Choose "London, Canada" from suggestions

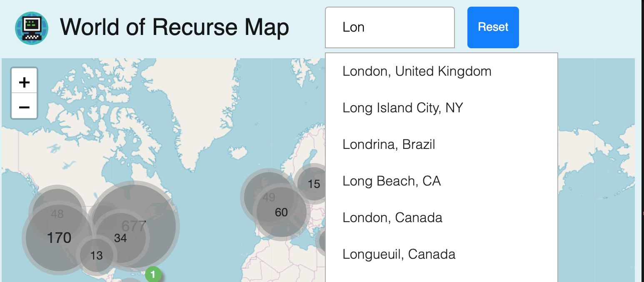tap(442, 218)
